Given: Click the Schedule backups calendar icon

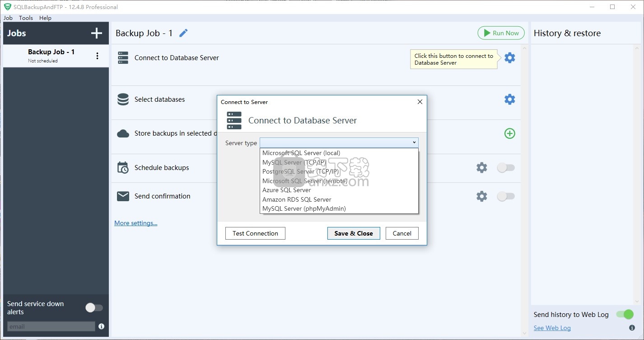Looking at the screenshot, I should click(x=123, y=168).
